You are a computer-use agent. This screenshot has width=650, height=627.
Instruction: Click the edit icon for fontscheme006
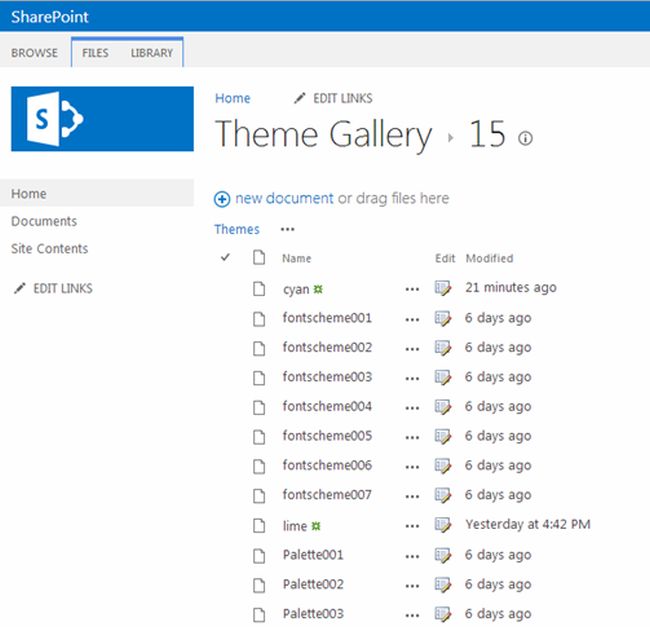coord(443,466)
